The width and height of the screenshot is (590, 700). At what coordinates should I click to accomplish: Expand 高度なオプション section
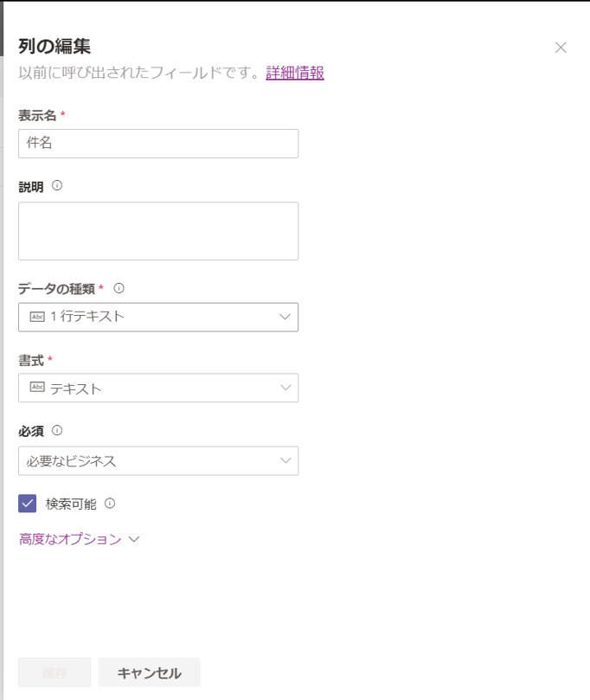click(70, 539)
